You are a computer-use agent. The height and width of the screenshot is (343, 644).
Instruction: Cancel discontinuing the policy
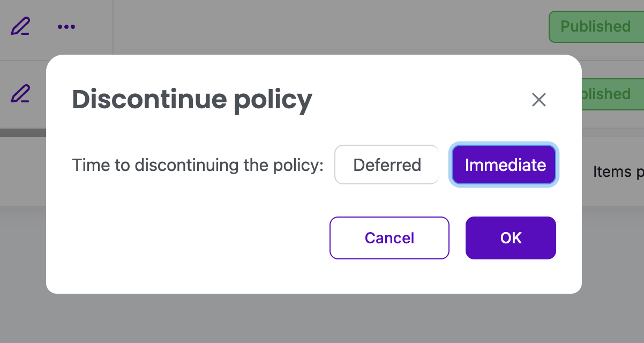(389, 238)
